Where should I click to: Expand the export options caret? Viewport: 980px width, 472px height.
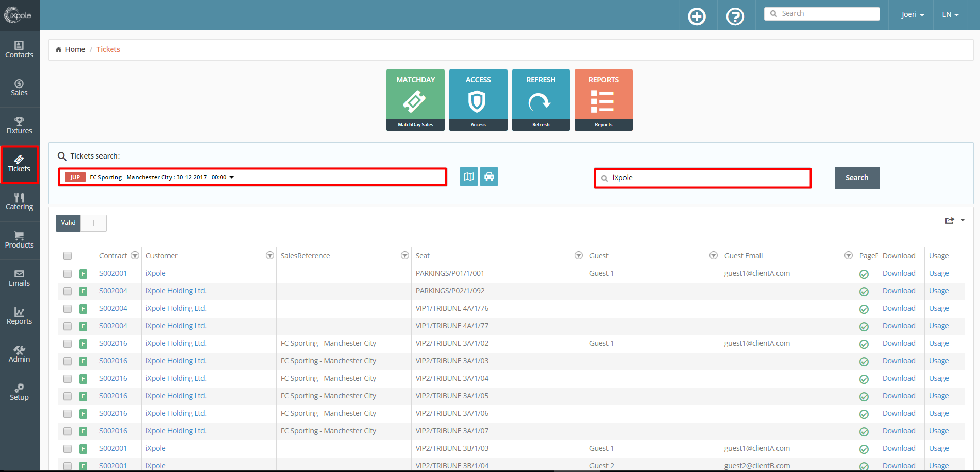click(962, 220)
